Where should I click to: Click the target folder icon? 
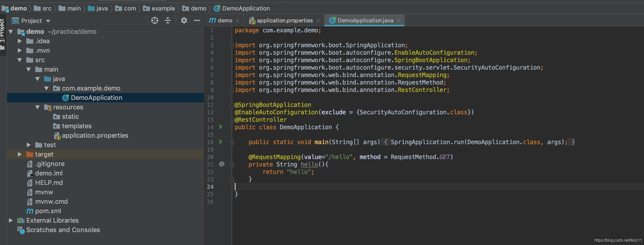click(x=30, y=154)
